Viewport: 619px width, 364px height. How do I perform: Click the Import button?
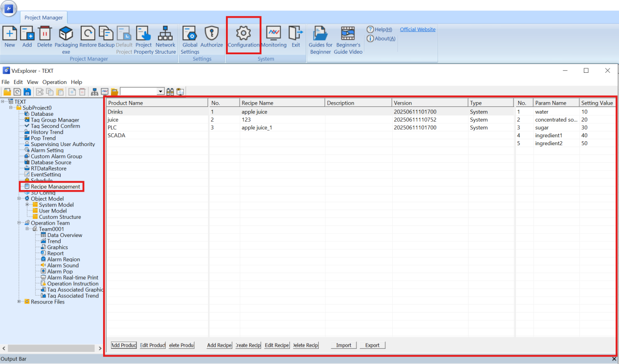(x=344, y=345)
